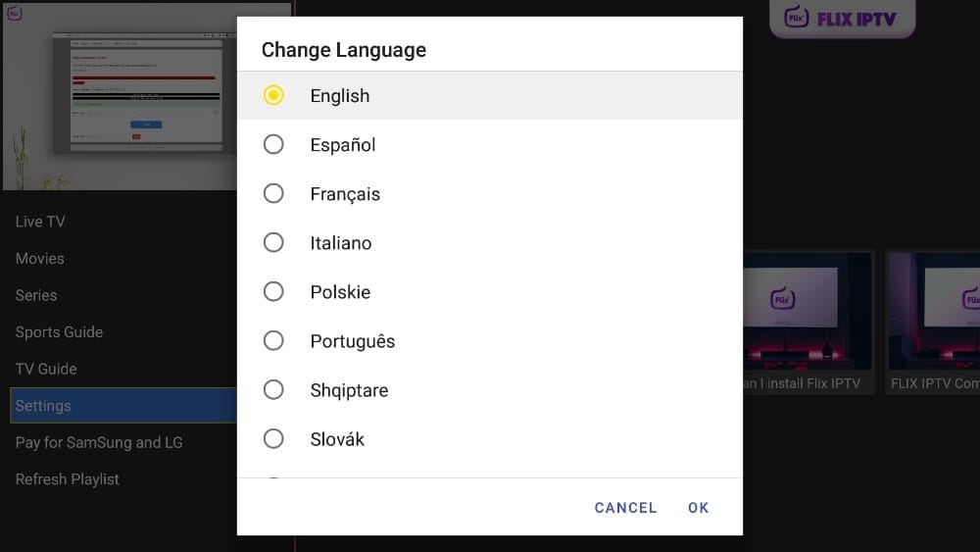Choose Português language option
This screenshot has height=552, width=980.
273,340
